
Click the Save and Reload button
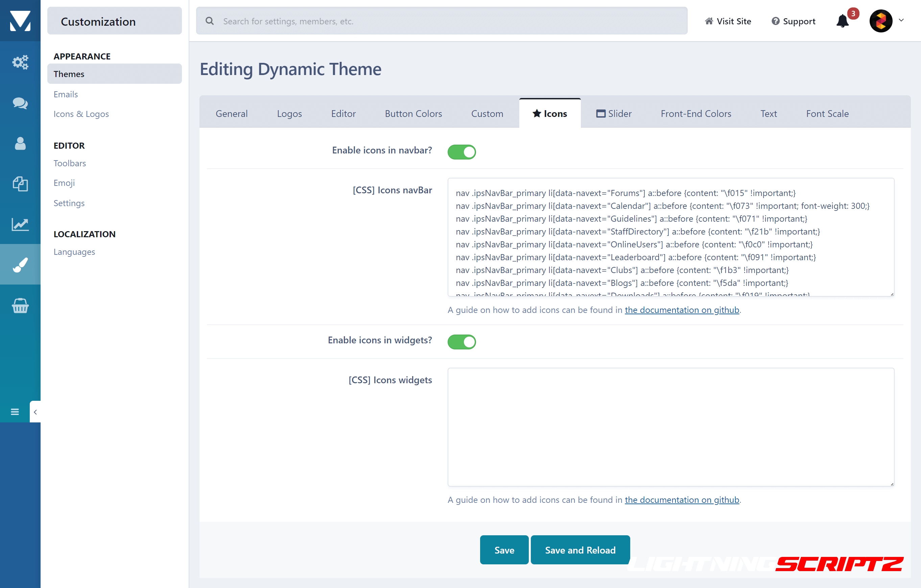[580, 550]
